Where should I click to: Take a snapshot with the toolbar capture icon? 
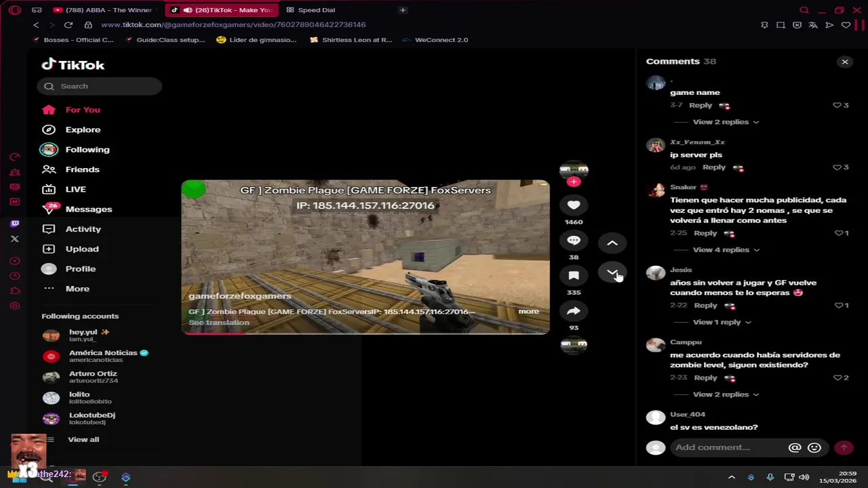781,25
